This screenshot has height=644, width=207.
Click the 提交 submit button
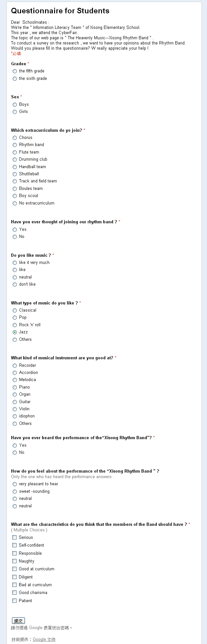pyautogui.click(x=18, y=621)
